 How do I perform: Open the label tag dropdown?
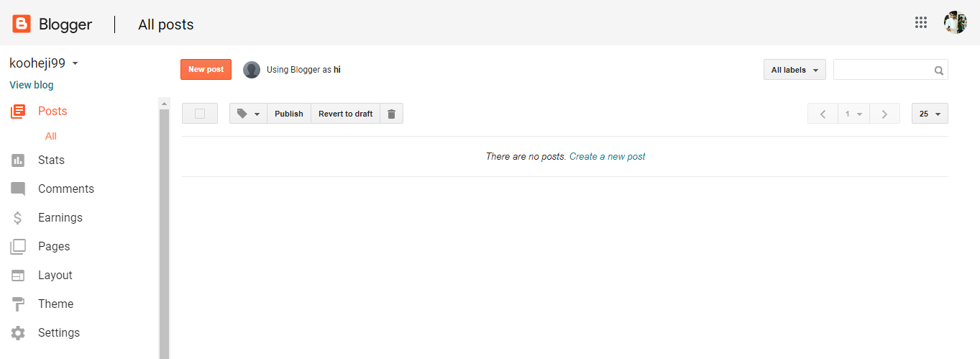click(248, 114)
